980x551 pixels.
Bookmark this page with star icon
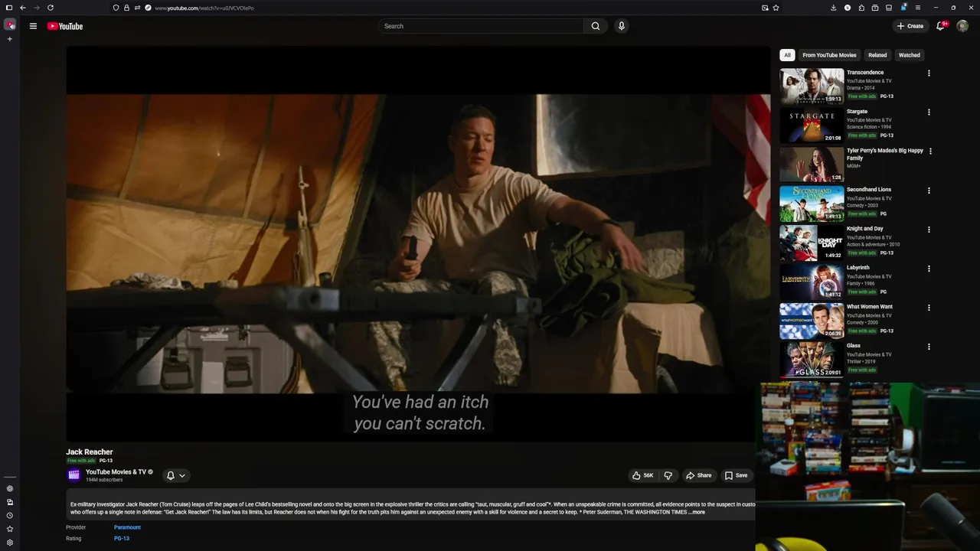776,8
